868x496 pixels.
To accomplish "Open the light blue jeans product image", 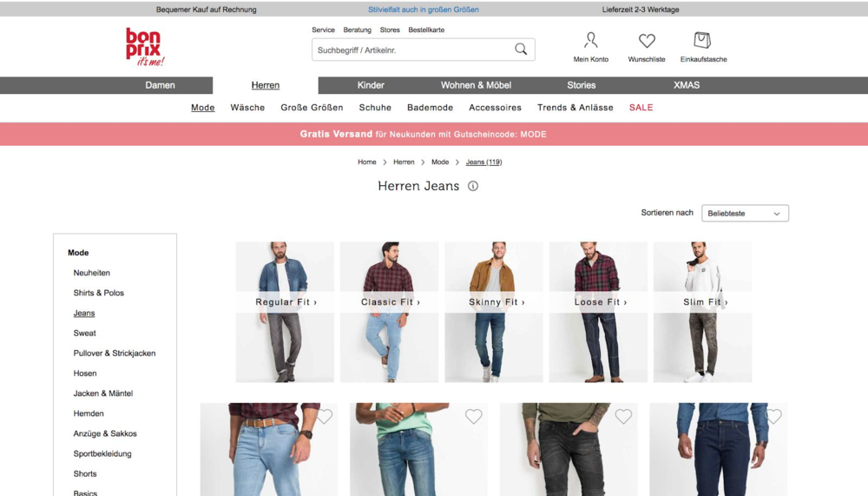I will pos(269,449).
